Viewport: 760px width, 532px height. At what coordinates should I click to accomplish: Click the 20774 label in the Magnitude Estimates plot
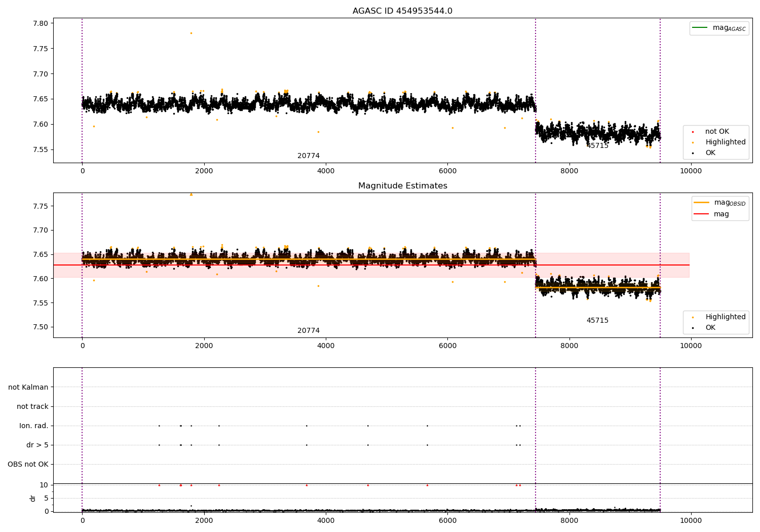pos(309,331)
